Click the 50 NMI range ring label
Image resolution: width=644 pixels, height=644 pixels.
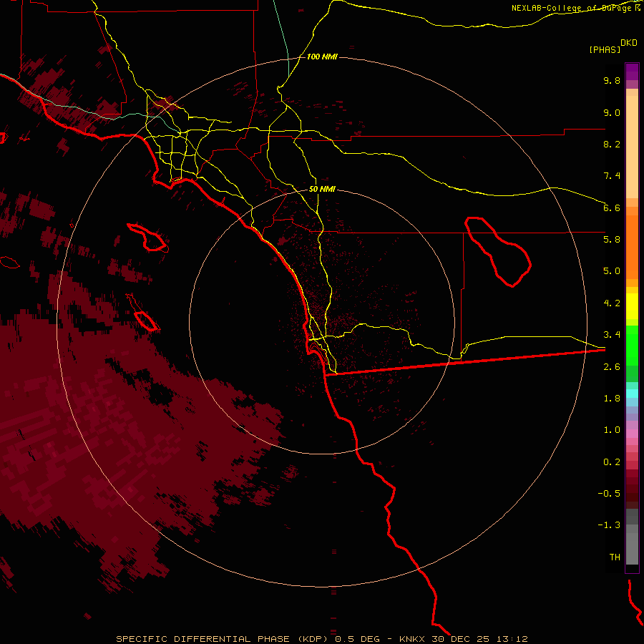tap(322, 190)
